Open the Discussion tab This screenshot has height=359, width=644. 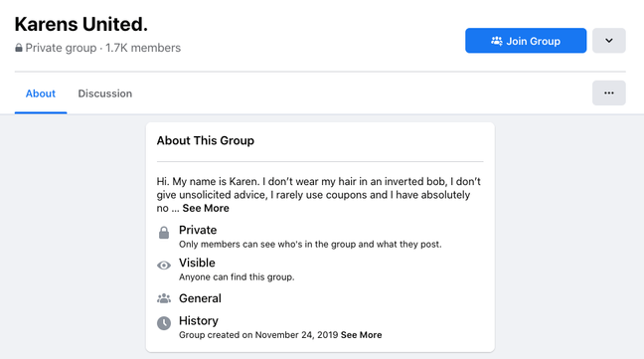[105, 93]
